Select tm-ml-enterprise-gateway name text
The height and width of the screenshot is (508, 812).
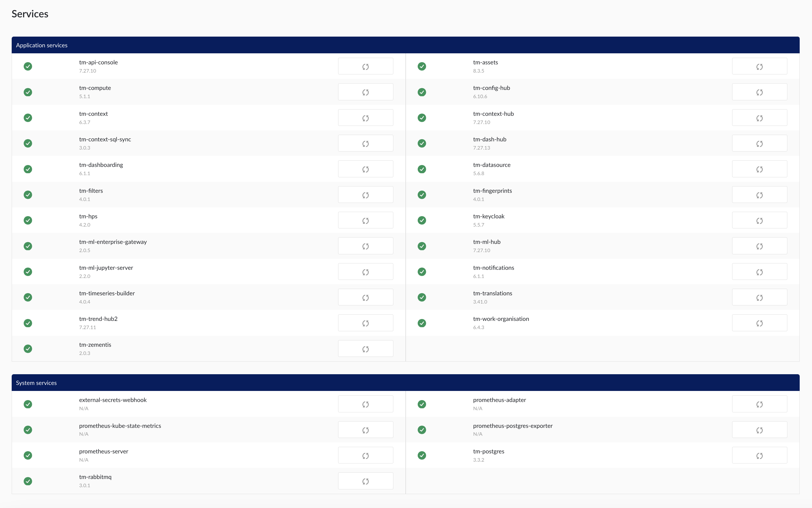pyautogui.click(x=113, y=242)
